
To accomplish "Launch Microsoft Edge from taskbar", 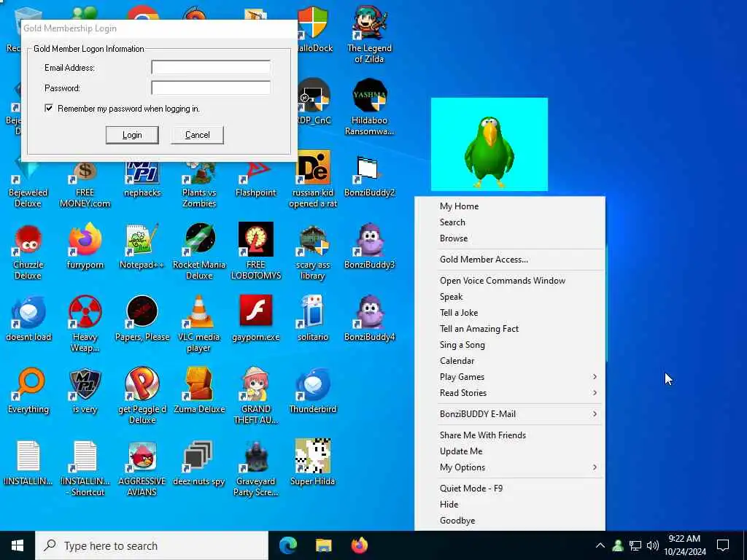I will coord(287,545).
